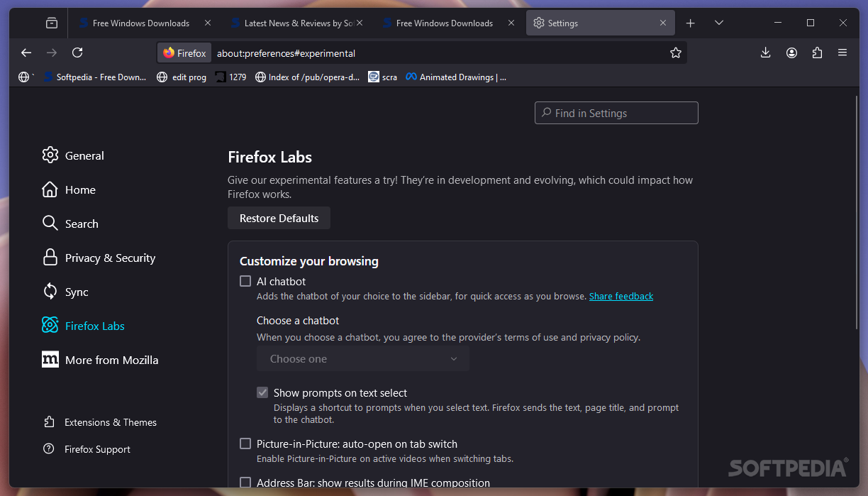Click the Sync arrows icon in sidebar
The height and width of the screenshot is (496, 868).
coord(50,292)
